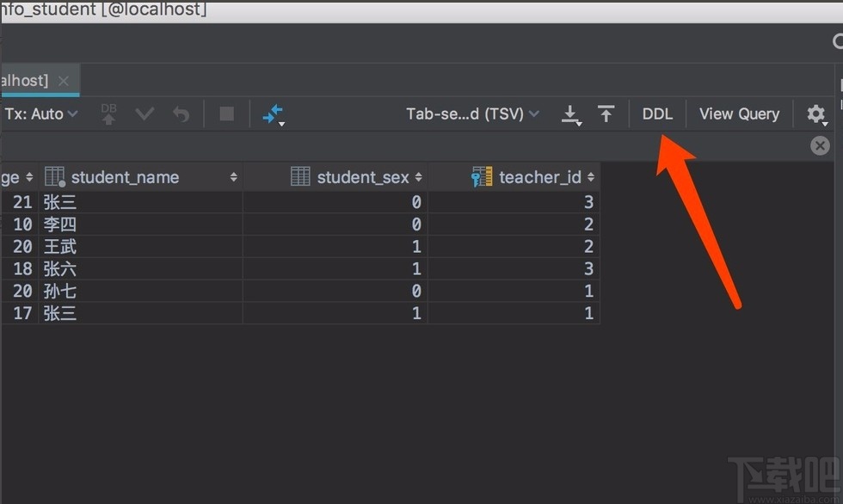Open the Tab-separated (TSV) extractor dropdown
Viewport: 843px width, 504px height.
tap(473, 114)
